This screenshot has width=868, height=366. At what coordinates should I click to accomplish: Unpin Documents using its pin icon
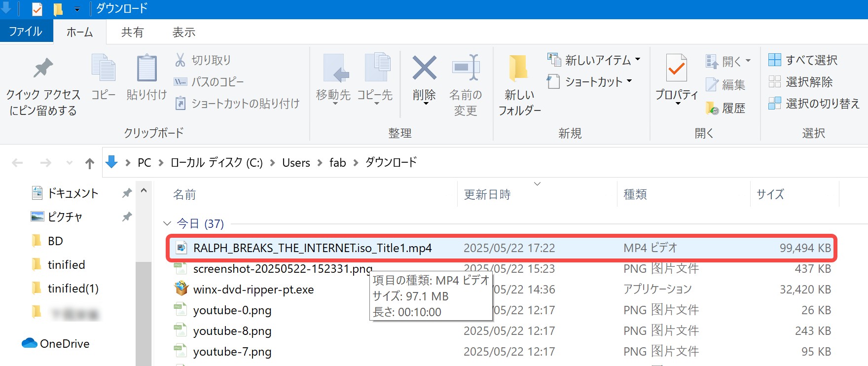[127, 193]
